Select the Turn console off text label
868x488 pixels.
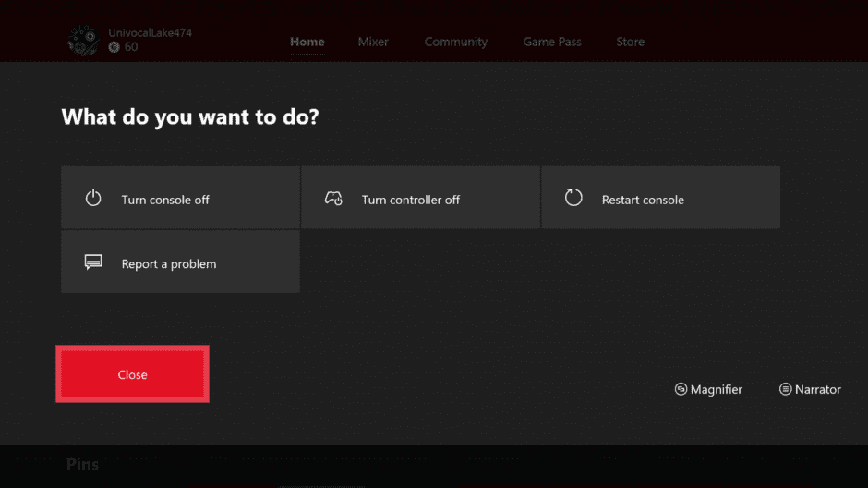[x=165, y=200]
